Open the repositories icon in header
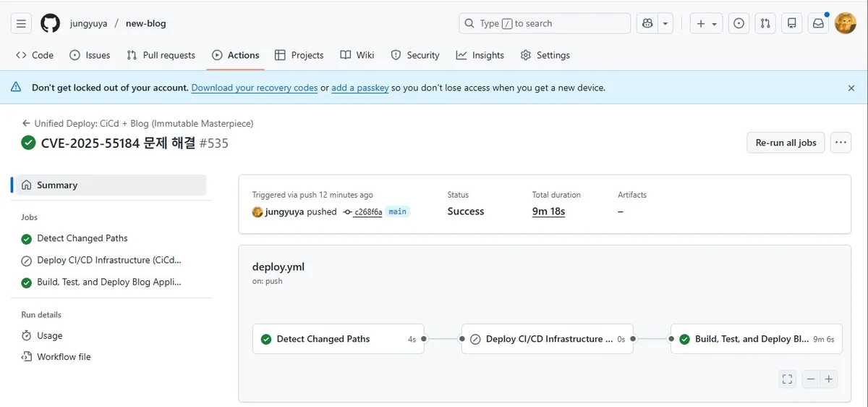Screen dimensions: 868x407 [x=792, y=23]
